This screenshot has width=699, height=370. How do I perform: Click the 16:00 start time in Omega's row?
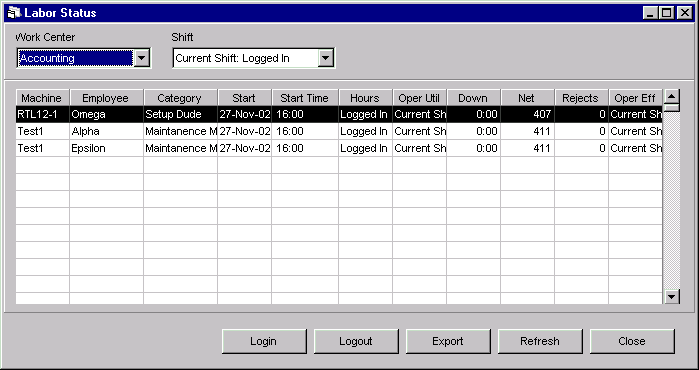pos(305,115)
